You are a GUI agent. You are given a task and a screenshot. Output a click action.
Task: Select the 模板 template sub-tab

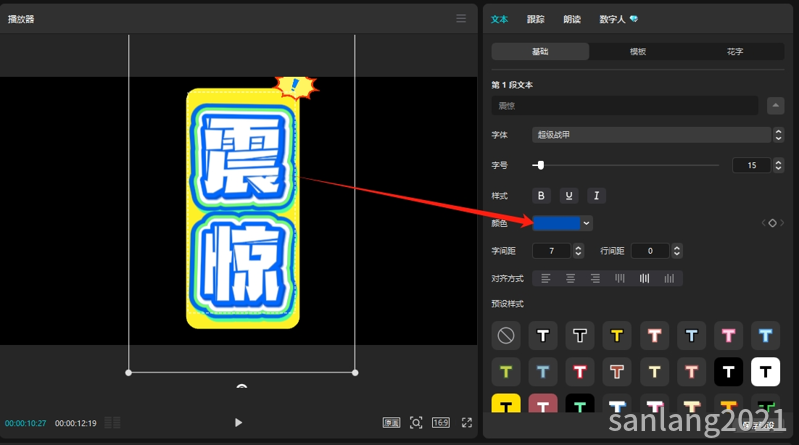point(637,51)
